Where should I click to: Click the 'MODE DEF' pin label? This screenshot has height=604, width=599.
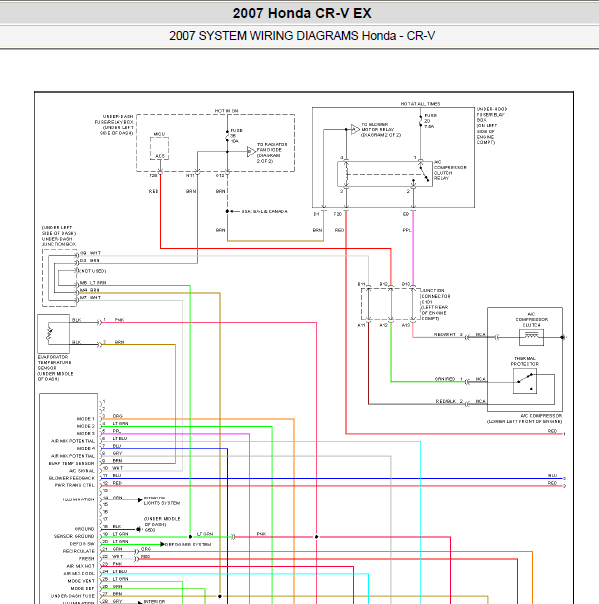(82, 588)
